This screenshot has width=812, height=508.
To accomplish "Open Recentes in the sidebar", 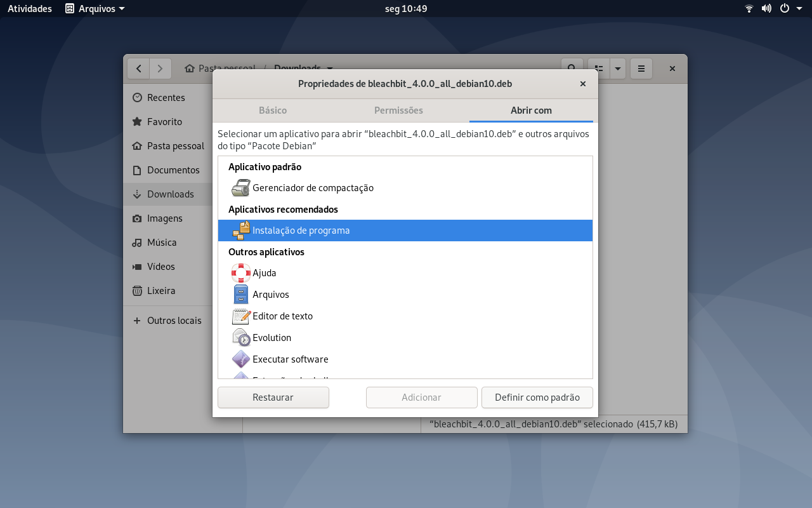I will coord(167,98).
